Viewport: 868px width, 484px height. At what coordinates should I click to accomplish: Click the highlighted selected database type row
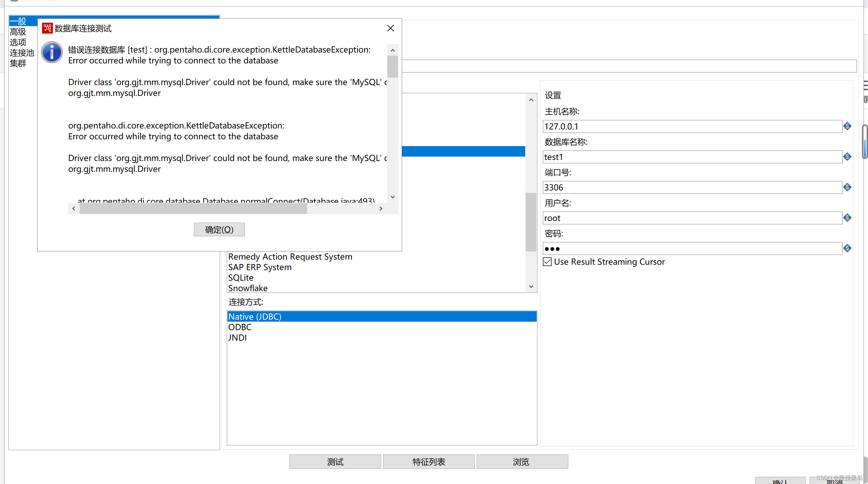coord(463,151)
